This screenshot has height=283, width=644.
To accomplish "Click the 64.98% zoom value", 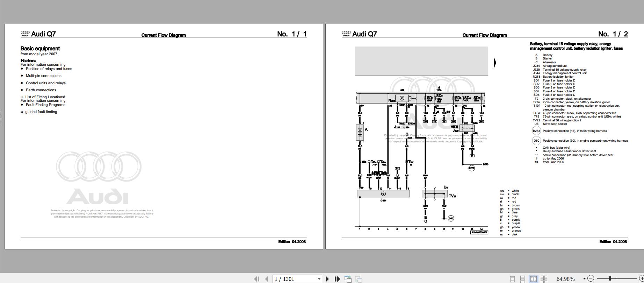I will point(565,279).
